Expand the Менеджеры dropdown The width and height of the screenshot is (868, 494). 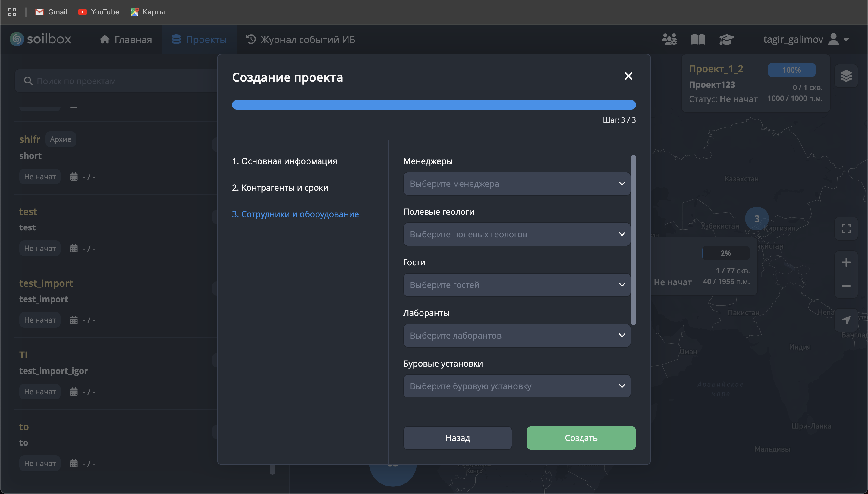517,183
